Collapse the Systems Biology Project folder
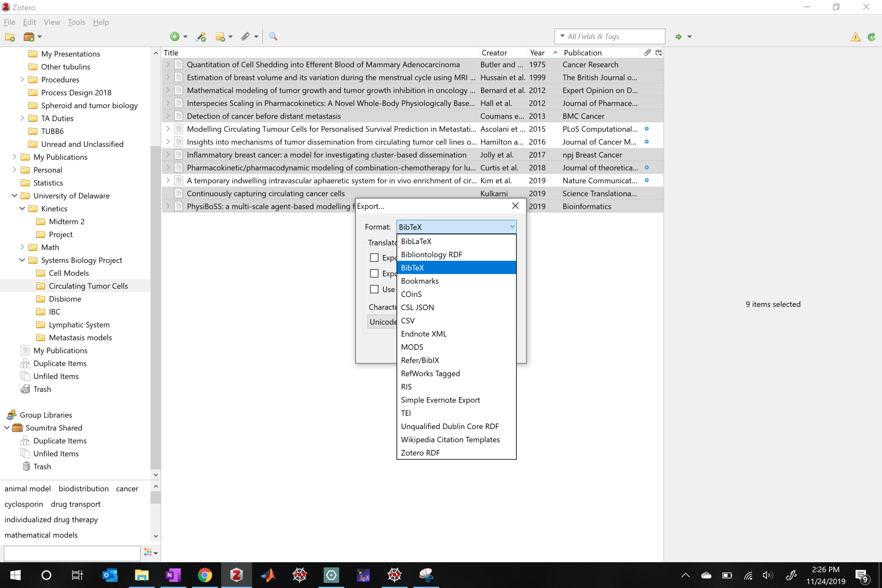This screenshot has height=588, width=882. point(22,260)
